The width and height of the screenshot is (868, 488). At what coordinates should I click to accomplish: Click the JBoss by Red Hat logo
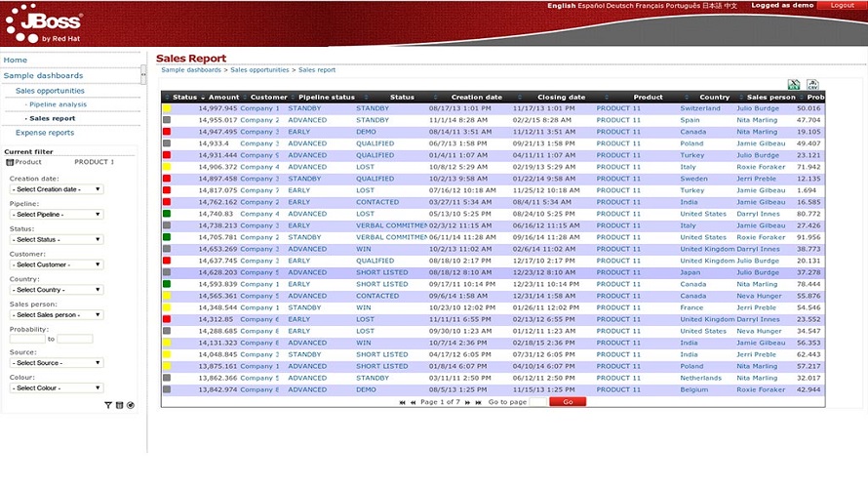44,23
